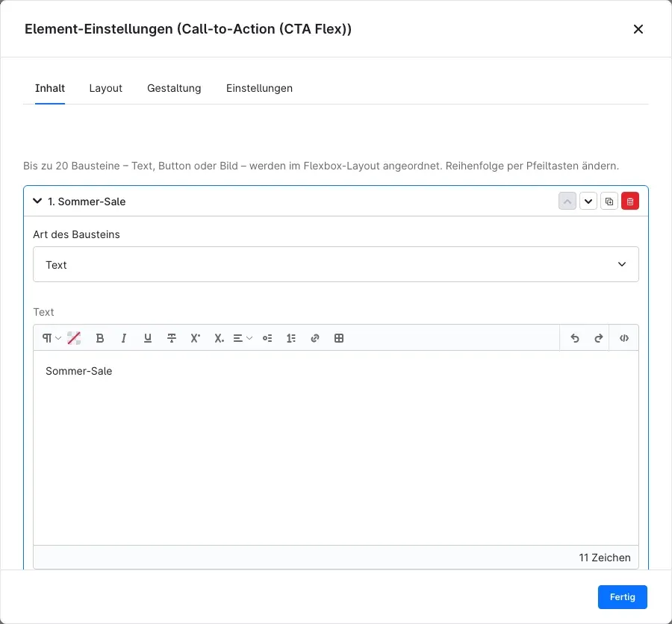This screenshot has width=672, height=624.
Task: Click into the Sommer-Sale text editor area
Action: click(335, 448)
